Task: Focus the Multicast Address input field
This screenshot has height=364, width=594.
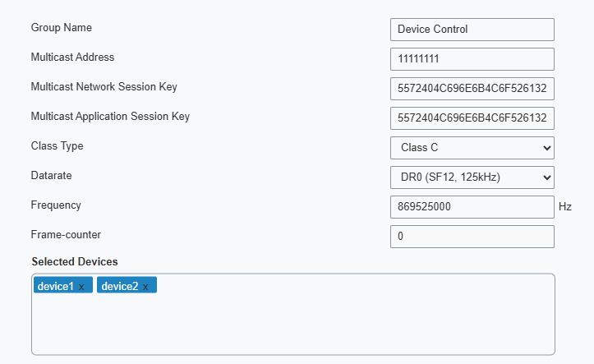Action: pos(472,59)
